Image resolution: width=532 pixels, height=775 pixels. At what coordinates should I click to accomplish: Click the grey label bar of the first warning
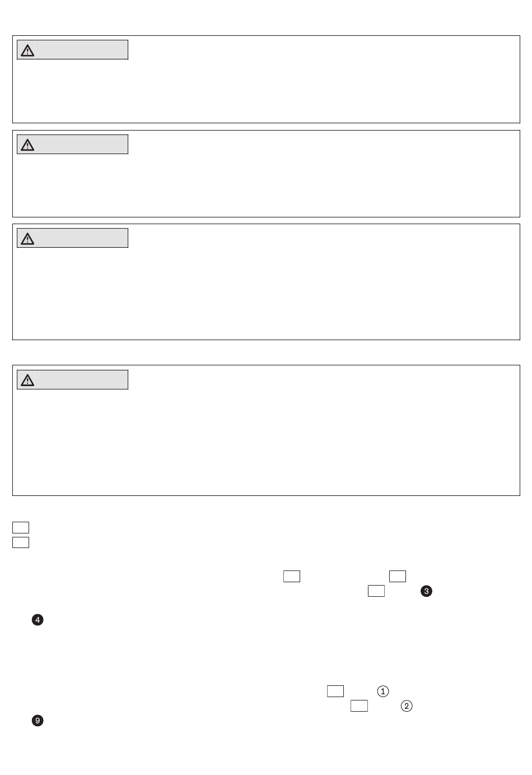[73, 50]
